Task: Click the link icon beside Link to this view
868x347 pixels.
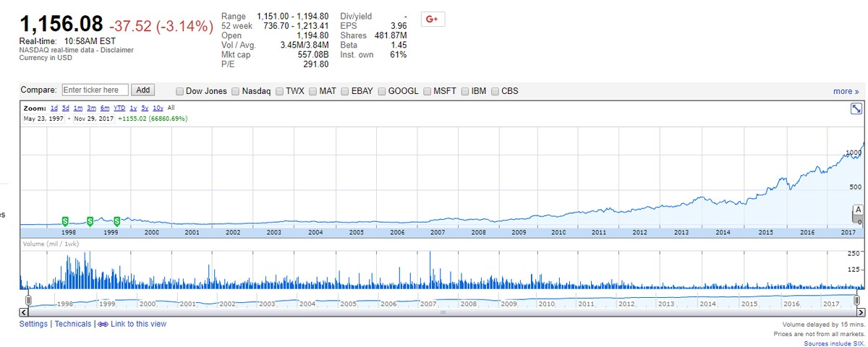Action: pos(103,325)
